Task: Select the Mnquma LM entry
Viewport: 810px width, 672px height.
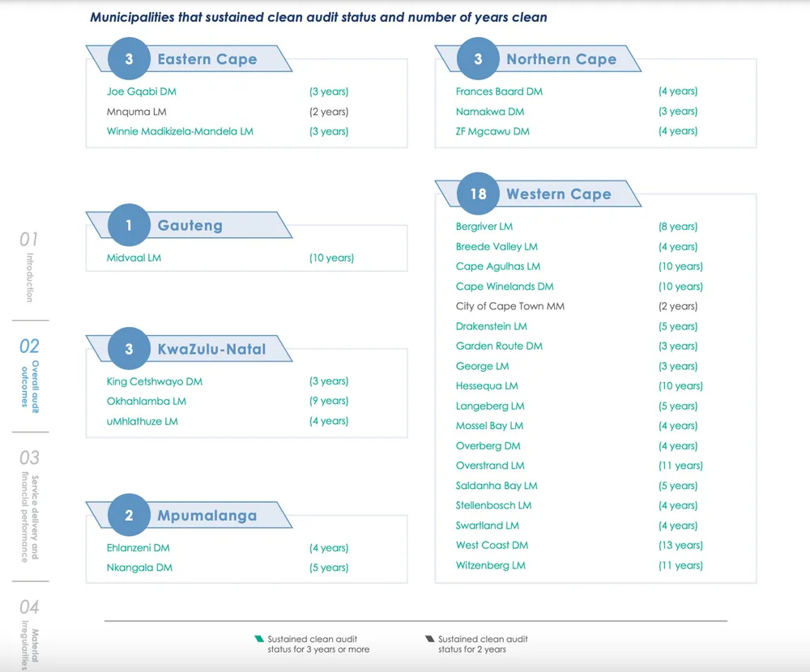Action: click(136, 112)
